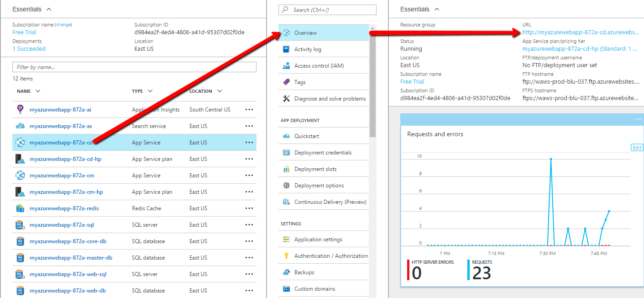This screenshot has width=644, height=298.
Task: Click the Tags icon
Action: [x=287, y=82]
